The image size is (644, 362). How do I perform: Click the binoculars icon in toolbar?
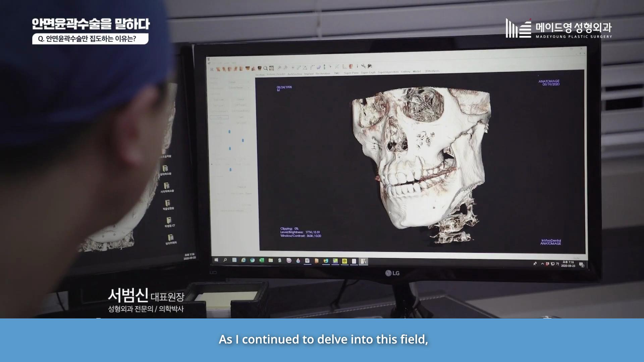pyautogui.click(x=370, y=66)
